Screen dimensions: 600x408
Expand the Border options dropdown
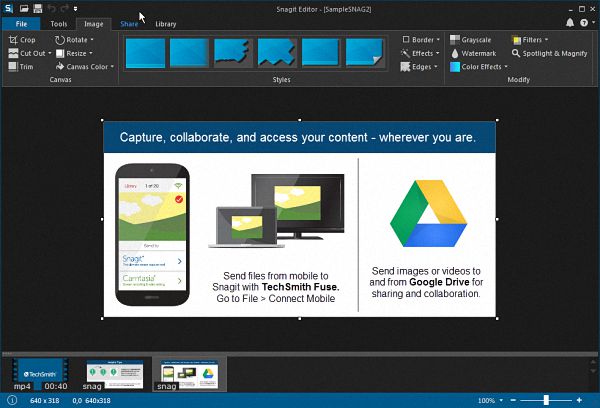421,40
